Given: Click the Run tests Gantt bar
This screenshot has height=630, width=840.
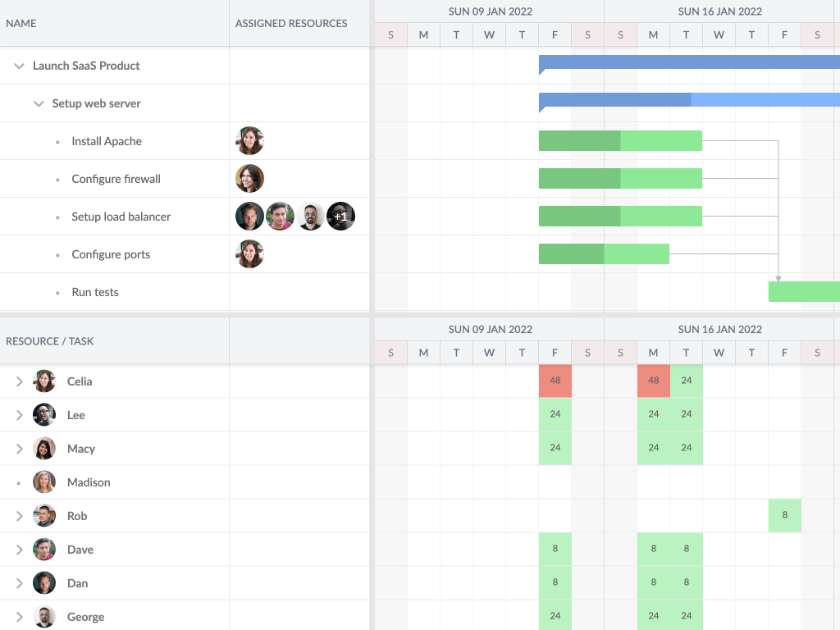Looking at the screenshot, I should pos(803,291).
